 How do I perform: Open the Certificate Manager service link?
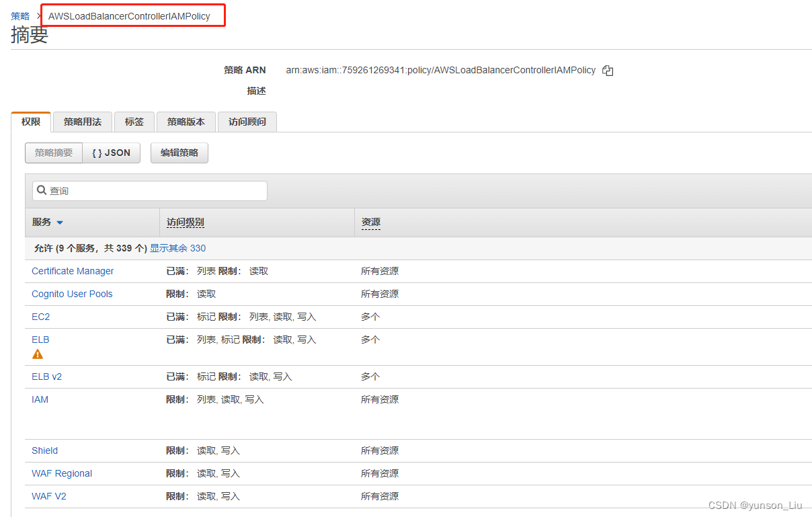[x=73, y=271]
